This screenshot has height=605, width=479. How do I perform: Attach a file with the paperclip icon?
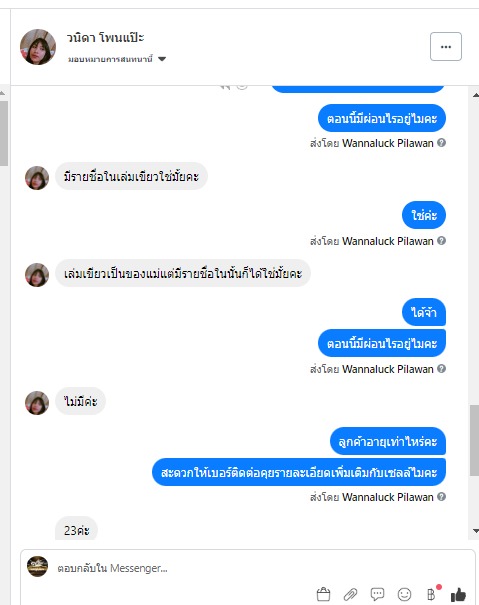pos(350,594)
